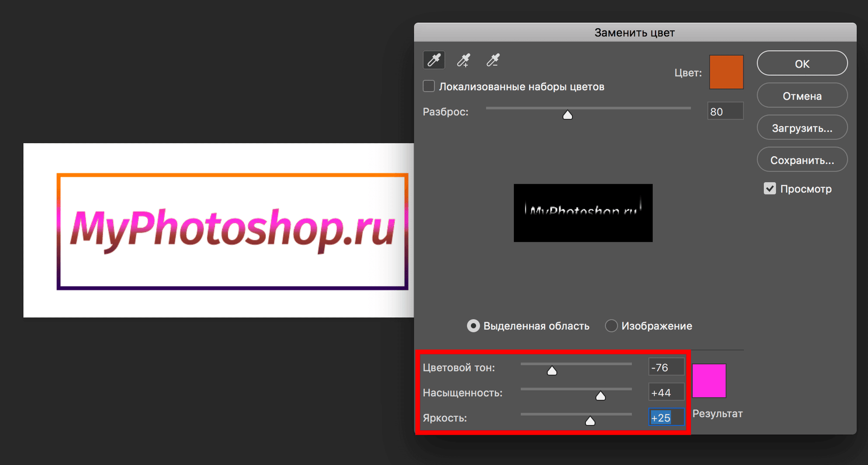Click the OK button
Image resolution: width=868 pixels, height=465 pixels.
tap(802, 63)
